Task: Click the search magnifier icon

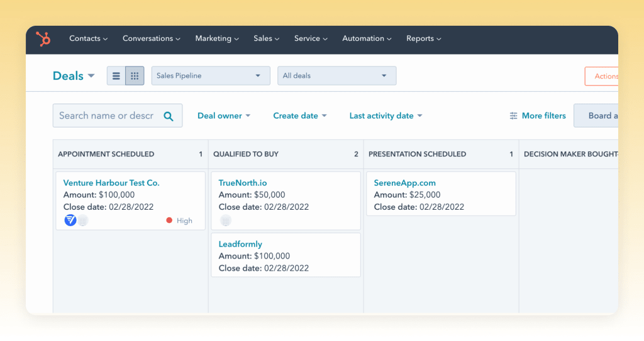Action: click(169, 116)
